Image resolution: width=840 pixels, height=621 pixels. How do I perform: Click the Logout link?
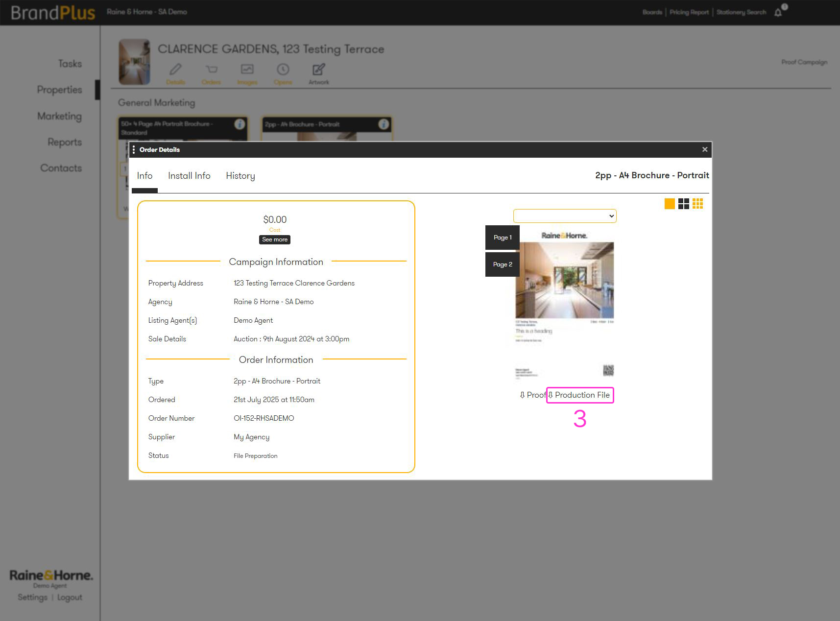[x=70, y=597]
